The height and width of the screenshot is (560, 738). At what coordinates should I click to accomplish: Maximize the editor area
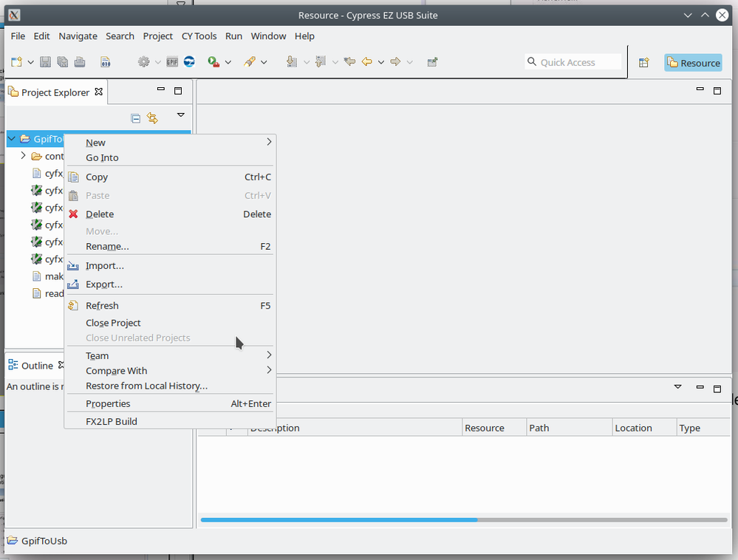click(717, 91)
